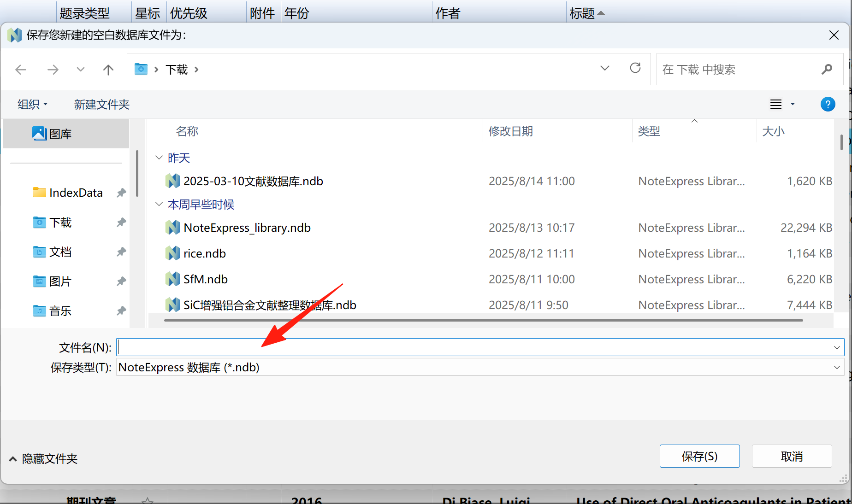
Task: Open the 文件名 suggestions dropdown arrow
Action: pyautogui.click(x=837, y=347)
